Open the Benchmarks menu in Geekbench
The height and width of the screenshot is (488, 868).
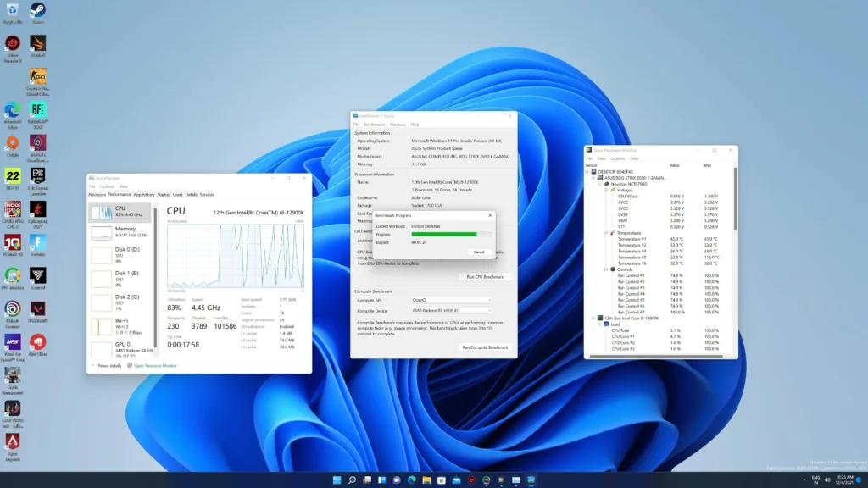tap(374, 125)
